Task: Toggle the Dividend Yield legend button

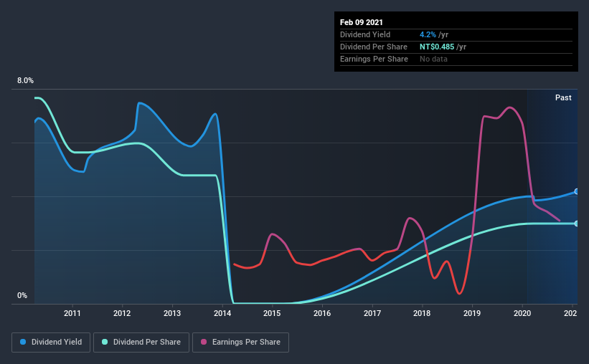Action: coord(51,343)
